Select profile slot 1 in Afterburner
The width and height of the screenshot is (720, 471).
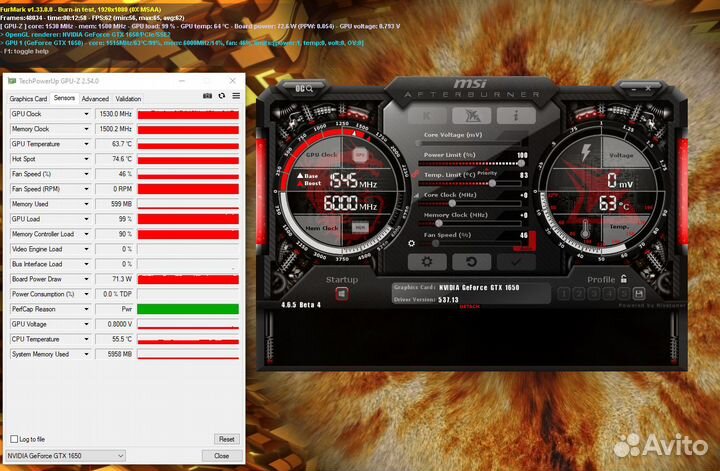[x=564, y=293]
